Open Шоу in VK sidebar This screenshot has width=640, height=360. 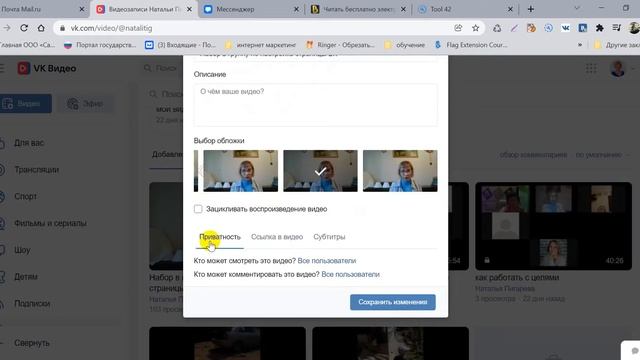pos(22,250)
